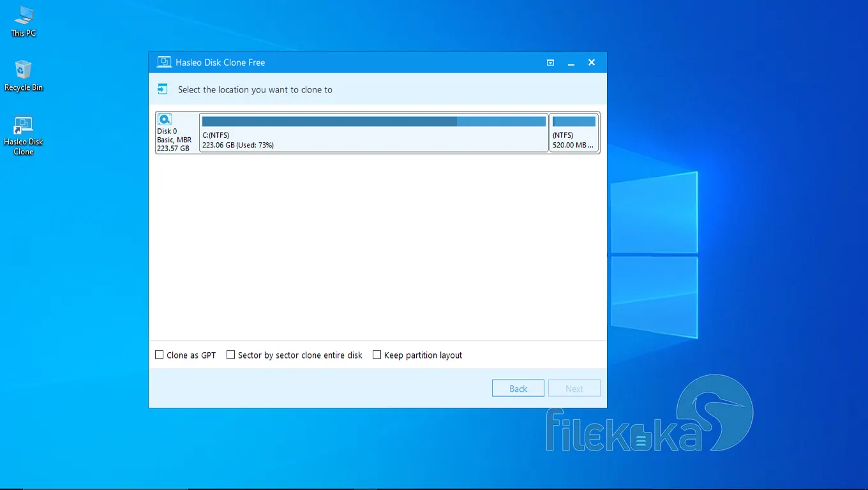Tick the Keep partition layout checkbox
This screenshot has height=490, width=868.
pos(377,355)
